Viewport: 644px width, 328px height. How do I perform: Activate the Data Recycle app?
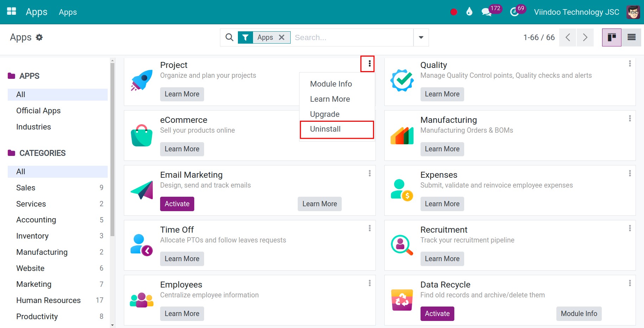(x=437, y=314)
